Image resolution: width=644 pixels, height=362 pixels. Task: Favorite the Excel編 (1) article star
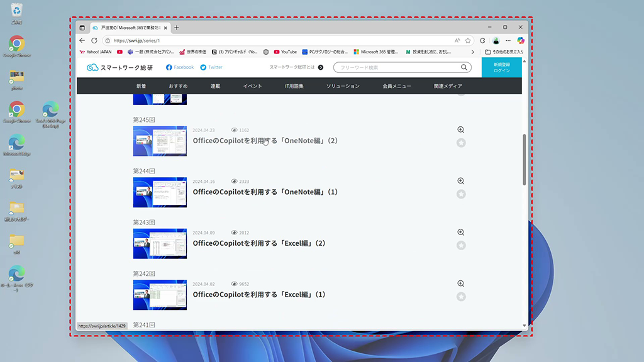click(x=461, y=297)
